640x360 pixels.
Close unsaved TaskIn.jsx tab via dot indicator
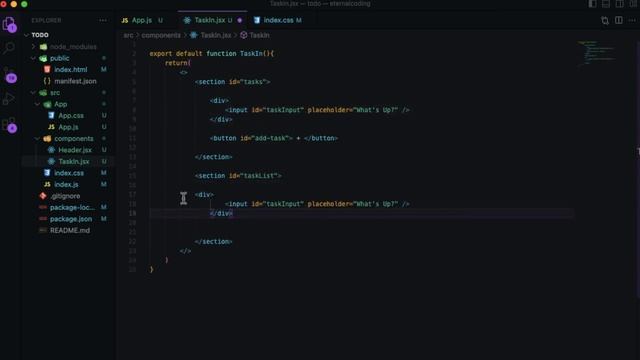tap(240, 20)
